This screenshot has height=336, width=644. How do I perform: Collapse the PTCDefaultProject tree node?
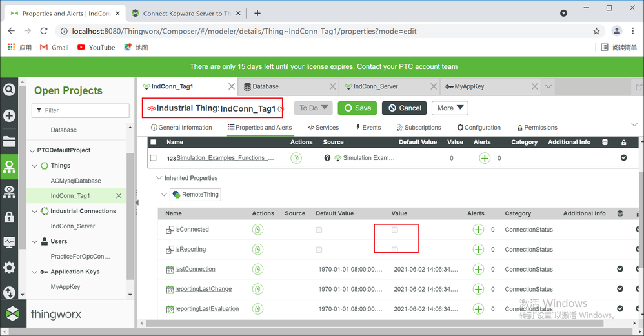point(32,150)
